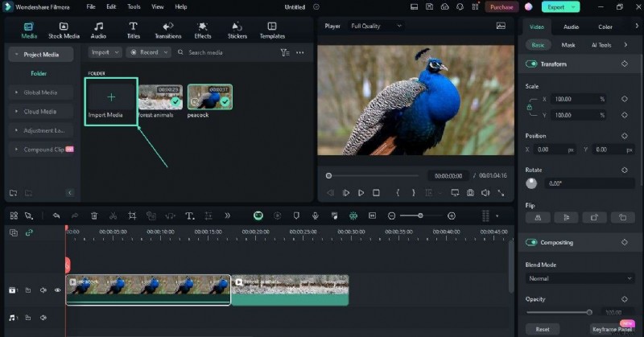This screenshot has height=337, width=644.
Task: Toggle the Transform switch off
Action: [x=531, y=64]
